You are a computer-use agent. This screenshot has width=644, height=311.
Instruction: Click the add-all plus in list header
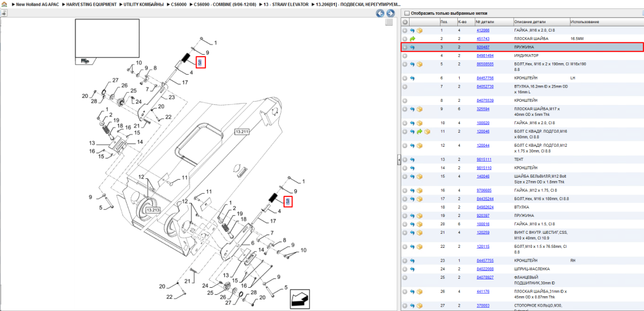(405, 22)
